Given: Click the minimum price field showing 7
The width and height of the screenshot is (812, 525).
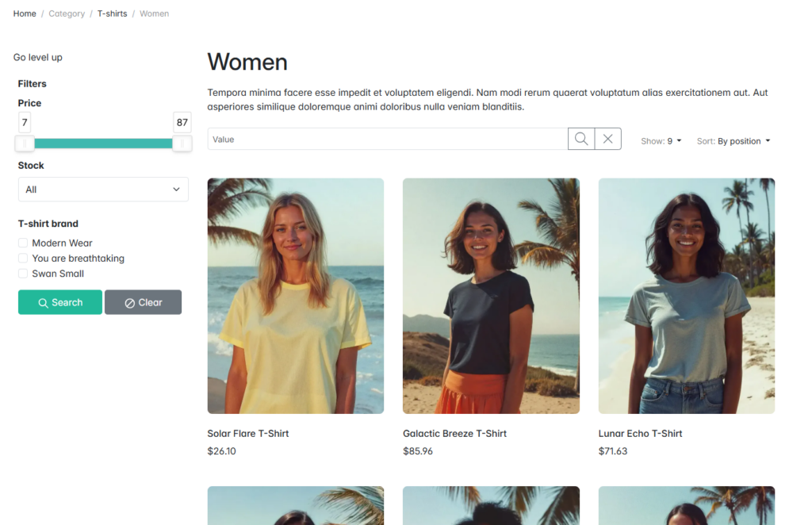Looking at the screenshot, I should [25, 122].
